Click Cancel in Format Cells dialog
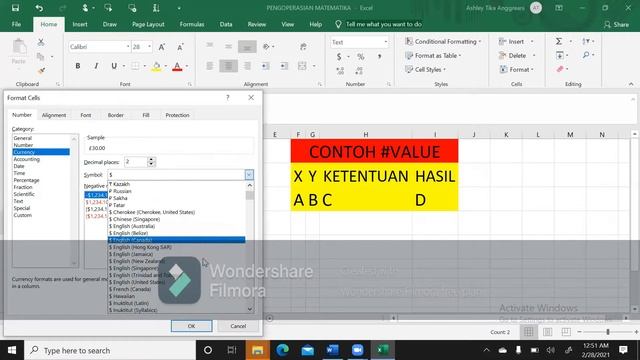 pyautogui.click(x=238, y=326)
